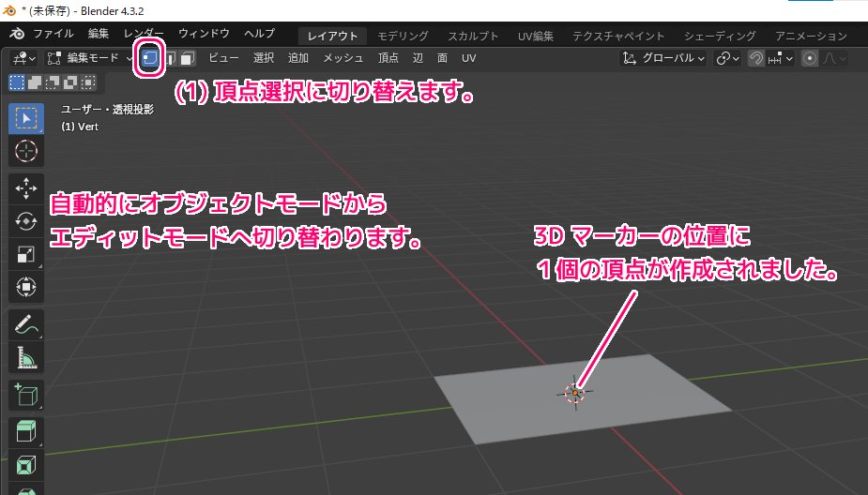The width and height of the screenshot is (868, 495).
Task: Open the 選択 header menu
Action: coord(264,58)
